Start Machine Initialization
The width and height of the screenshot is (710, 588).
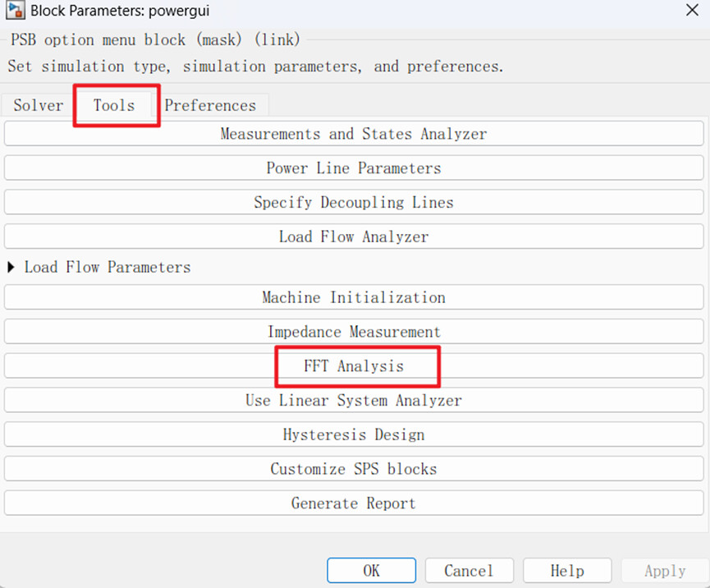tap(354, 297)
